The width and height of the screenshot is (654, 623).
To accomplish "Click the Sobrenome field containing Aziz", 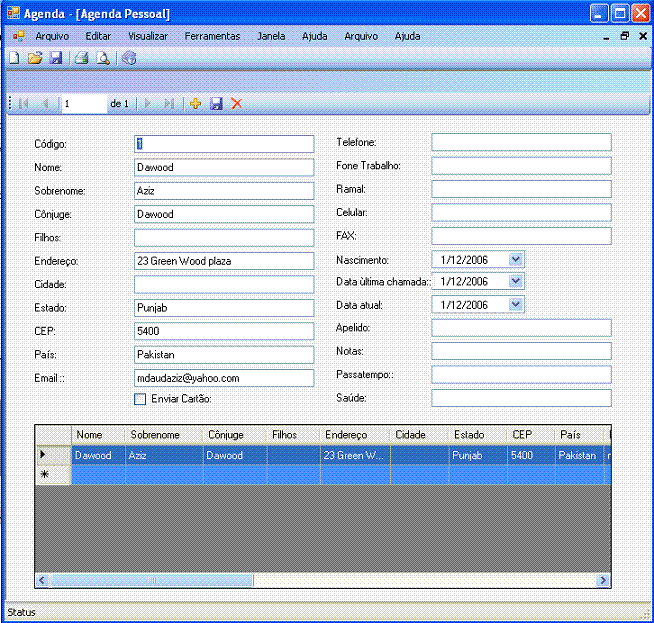I will 224,191.
